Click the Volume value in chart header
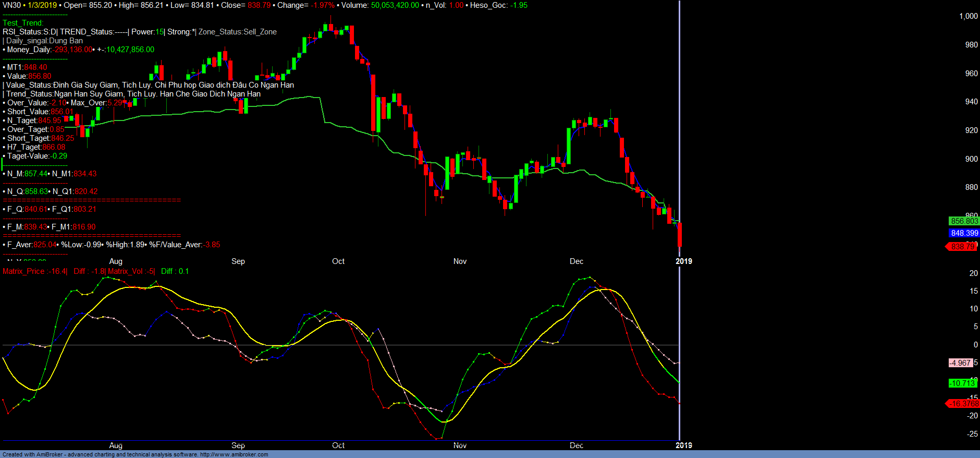 click(x=395, y=5)
